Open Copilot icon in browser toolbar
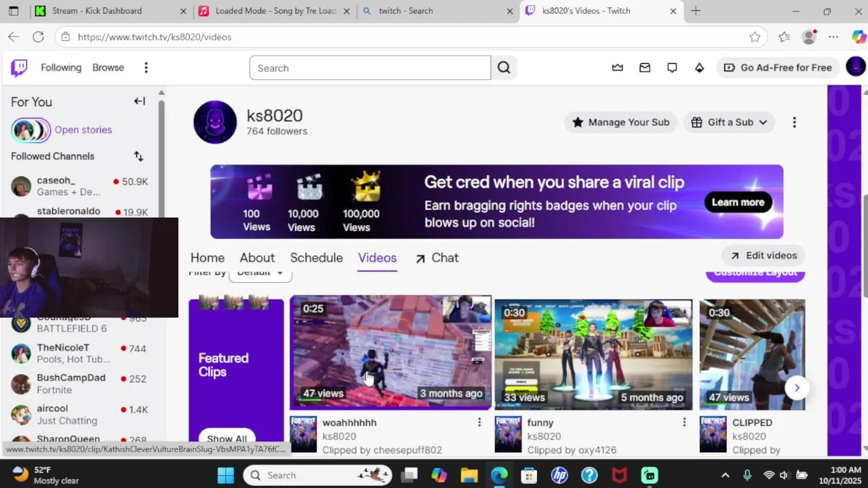The height and width of the screenshot is (488, 868). (859, 37)
